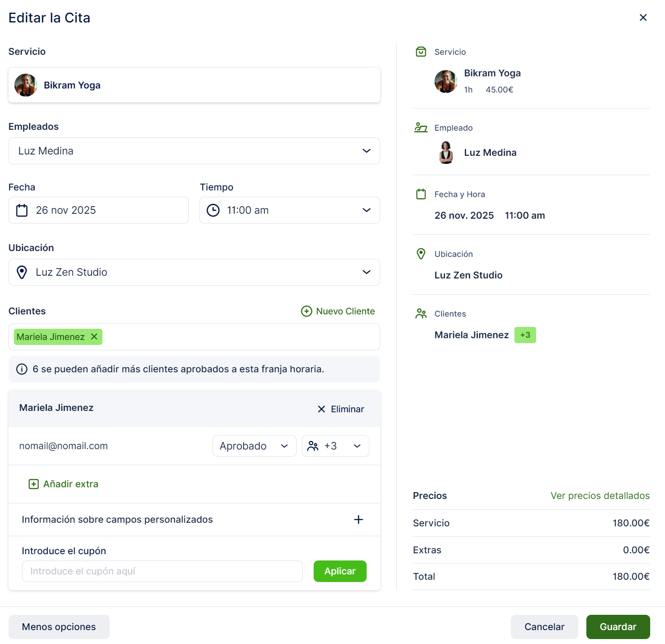
Task: Open the Empleados dropdown showing Luz Medina
Action: coord(194,151)
